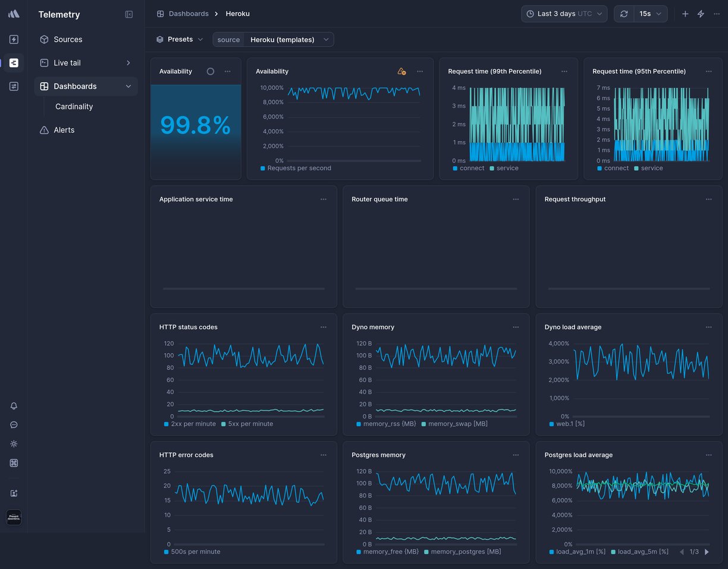The width and height of the screenshot is (728, 569).
Task: Go to Dashboards breadcrumb link
Action: [189, 14]
